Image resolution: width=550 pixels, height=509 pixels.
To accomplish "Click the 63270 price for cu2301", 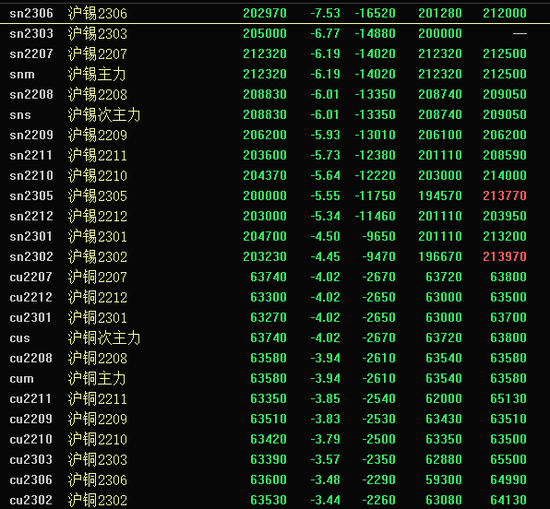I will tap(269, 317).
